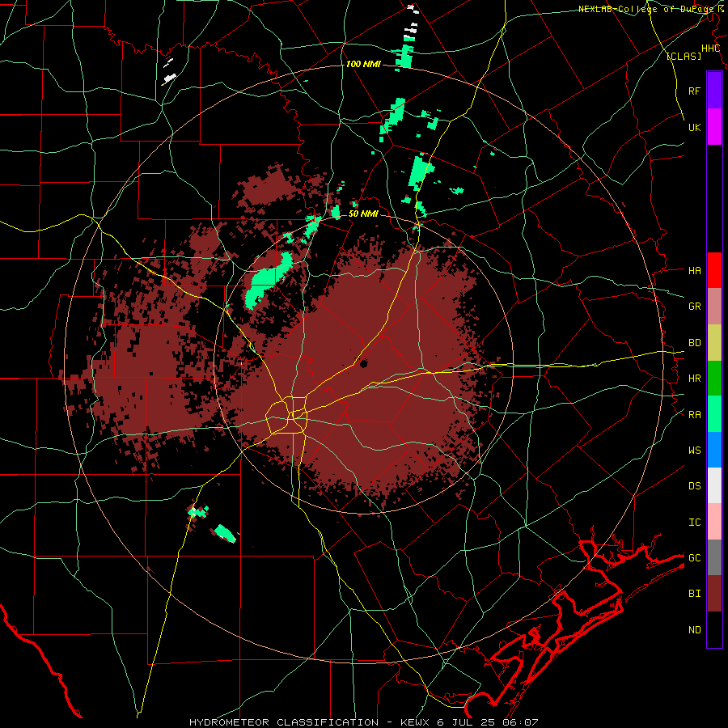This screenshot has height=728, width=728.
Task: Click the IC legend label
Action: click(x=694, y=523)
